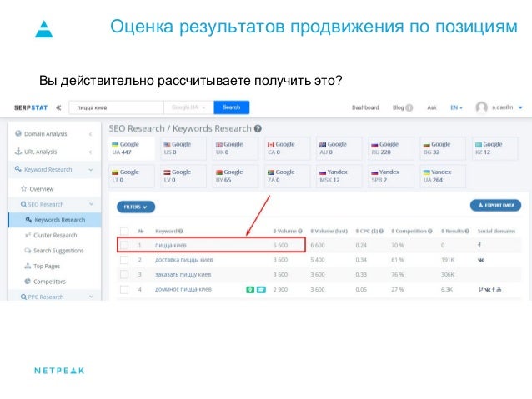Open Keywords Research sidebar item
This screenshot has height=399, width=532.
[x=55, y=220]
